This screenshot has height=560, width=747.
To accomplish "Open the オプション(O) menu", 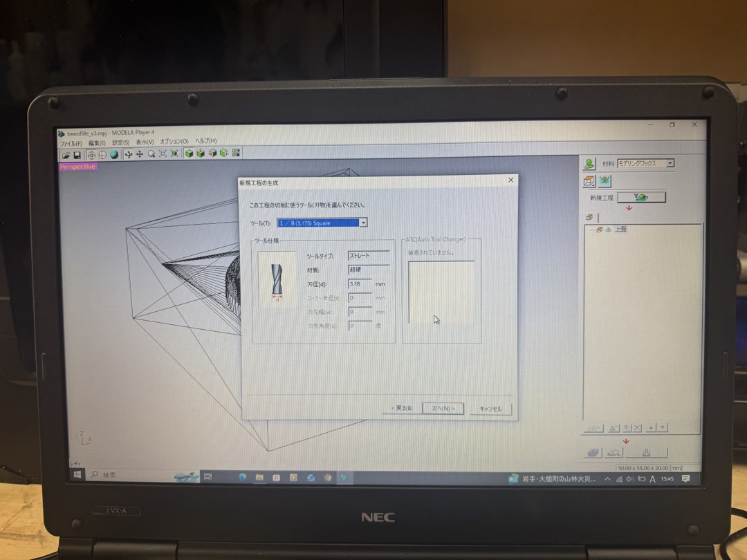I will pyautogui.click(x=174, y=142).
